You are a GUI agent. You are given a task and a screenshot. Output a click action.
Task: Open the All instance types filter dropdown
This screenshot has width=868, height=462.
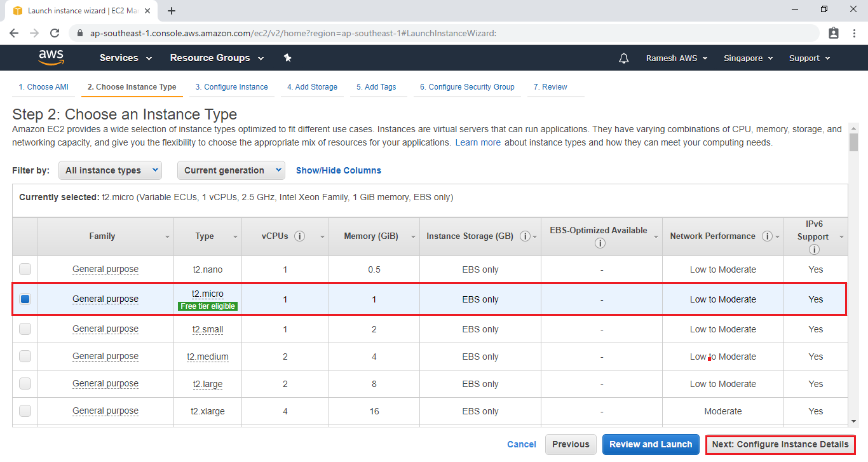point(110,170)
